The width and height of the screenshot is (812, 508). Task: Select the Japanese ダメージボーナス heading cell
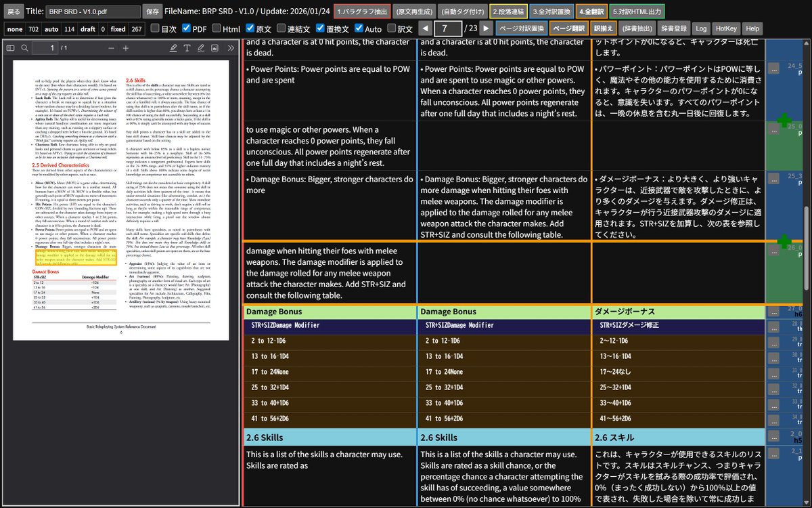[x=678, y=312]
